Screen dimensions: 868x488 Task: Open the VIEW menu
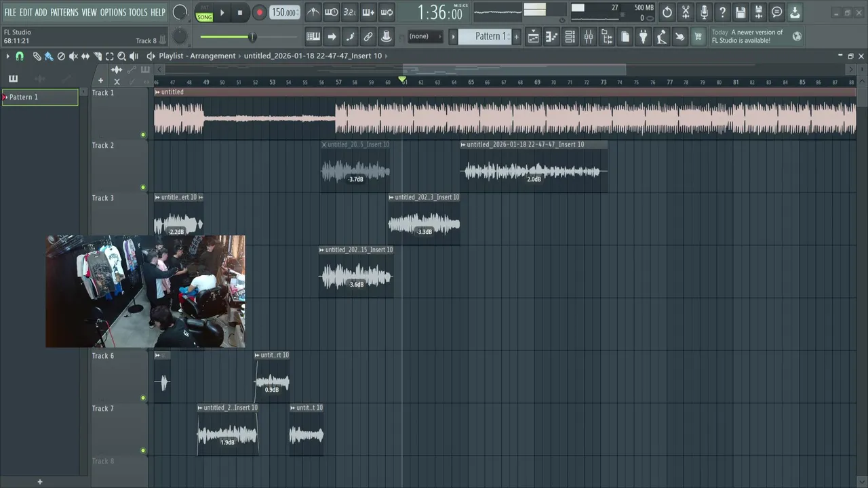pyautogui.click(x=90, y=12)
